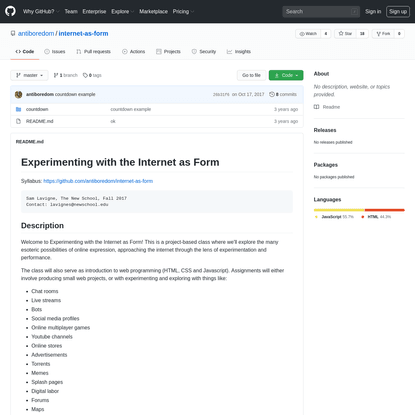The width and height of the screenshot is (415, 415).
Task: Open the latest commit hash link
Action: point(221,95)
